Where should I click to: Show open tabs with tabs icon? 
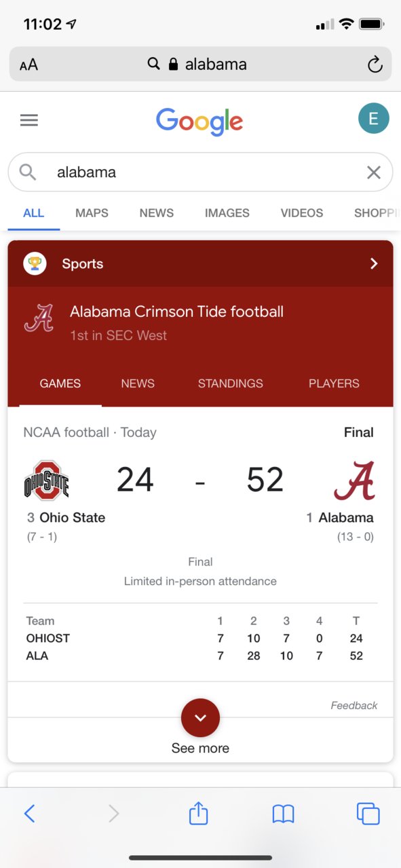[368, 813]
